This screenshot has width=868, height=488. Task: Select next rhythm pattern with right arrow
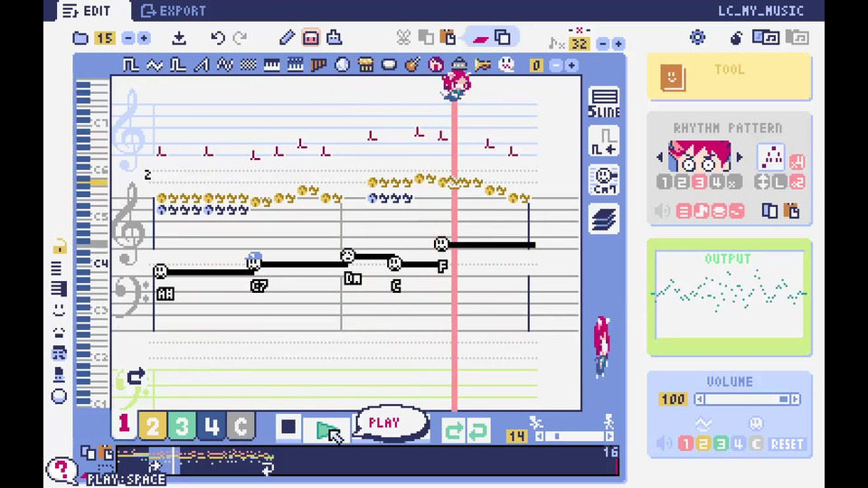click(x=739, y=157)
